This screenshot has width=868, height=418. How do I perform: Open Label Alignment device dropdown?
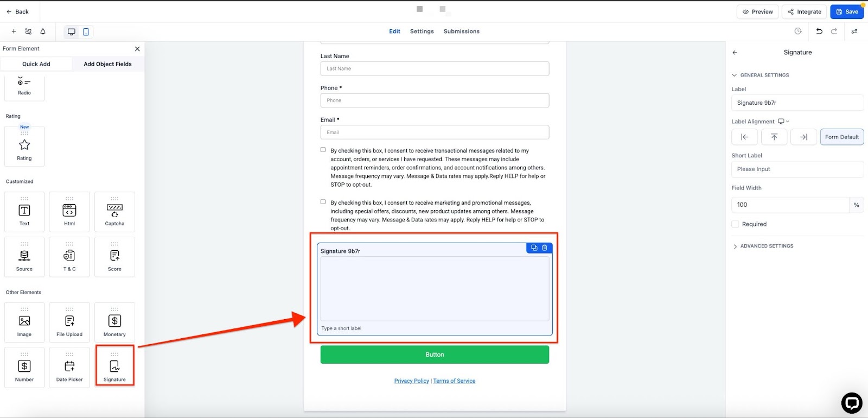point(783,122)
